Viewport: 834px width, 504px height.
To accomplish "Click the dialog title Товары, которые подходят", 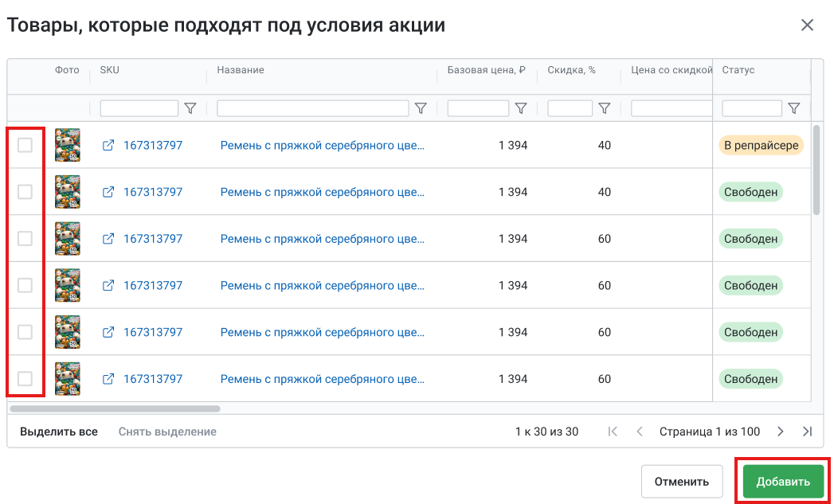I will (x=225, y=25).
